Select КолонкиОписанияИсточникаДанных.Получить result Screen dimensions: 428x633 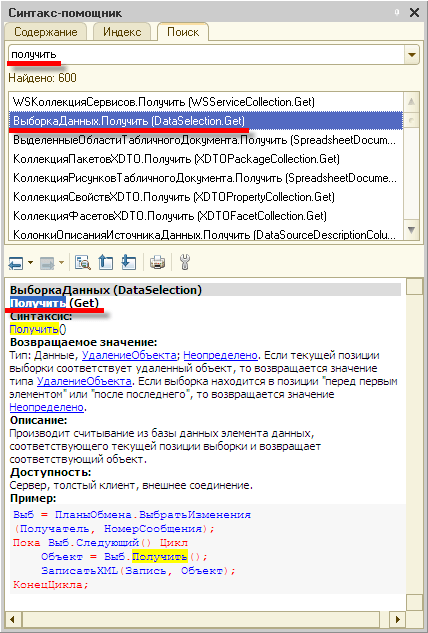(x=204, y=234)
